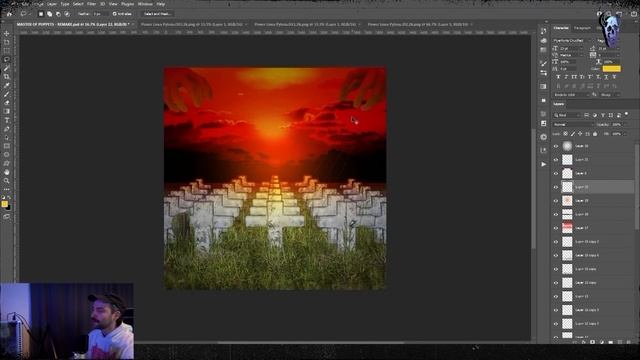This screenshot has height=360, width=640.
Task: Filter layers by pixel layers icon
Action: pyautogui.click(x=587, y=115)
